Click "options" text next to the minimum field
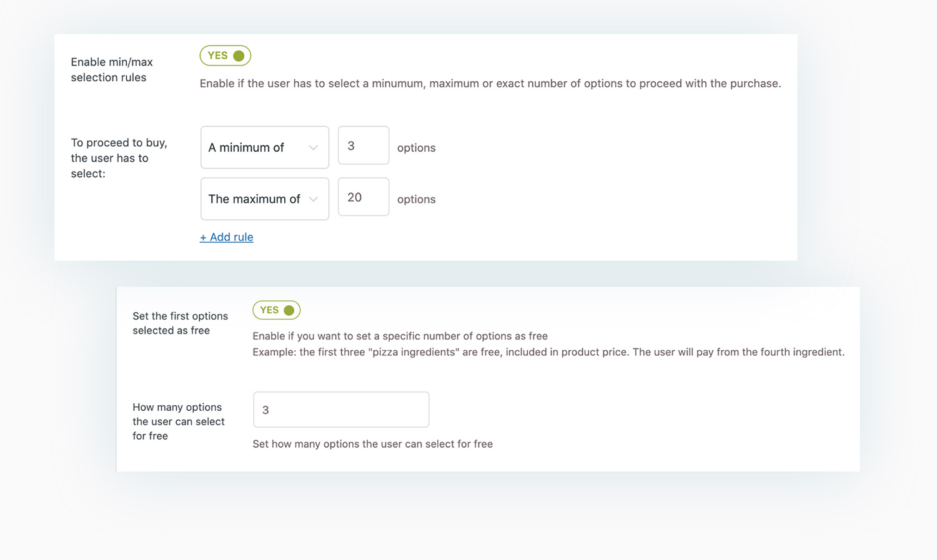 pos(416,148)
